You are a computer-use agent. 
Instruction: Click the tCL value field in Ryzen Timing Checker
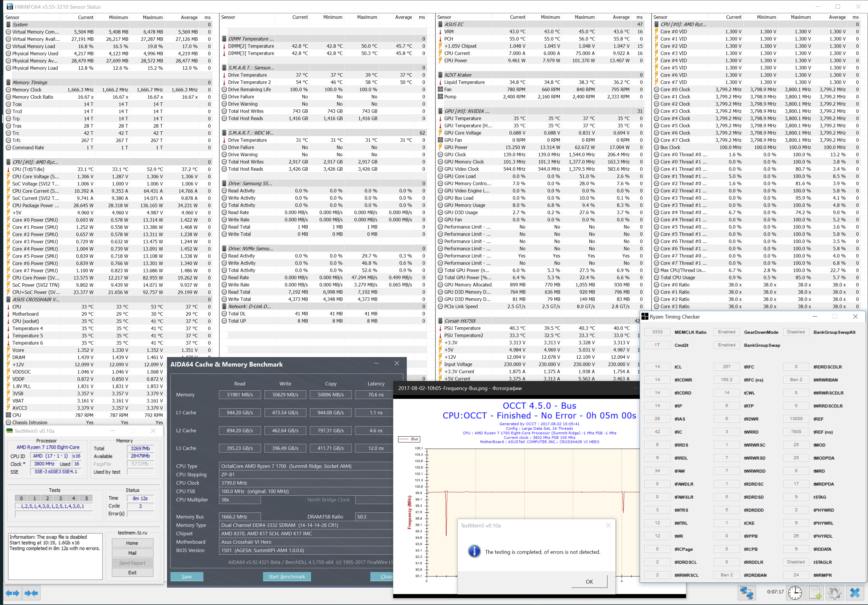coord(657,367)
